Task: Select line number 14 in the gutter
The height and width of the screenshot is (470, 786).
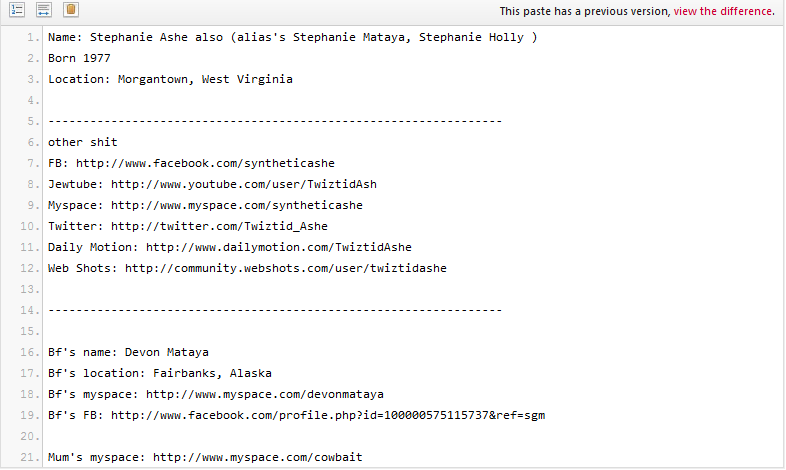Action: [x=31, y=310]
